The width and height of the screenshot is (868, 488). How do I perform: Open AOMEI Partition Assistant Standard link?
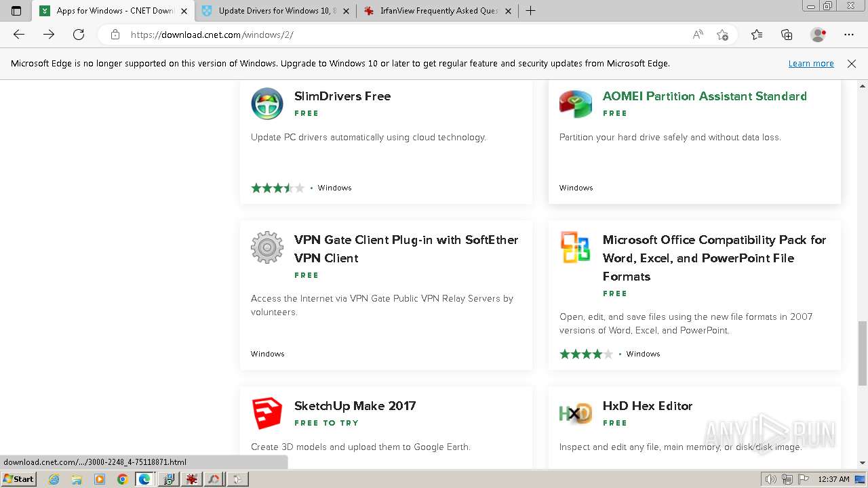click(x=705, y=96)
